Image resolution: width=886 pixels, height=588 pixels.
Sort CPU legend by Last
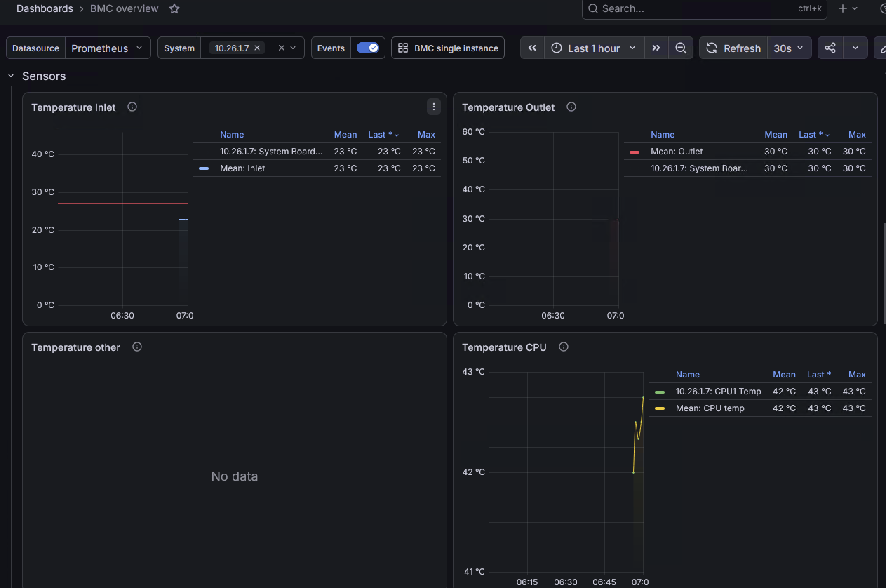(x=819, y=374)
